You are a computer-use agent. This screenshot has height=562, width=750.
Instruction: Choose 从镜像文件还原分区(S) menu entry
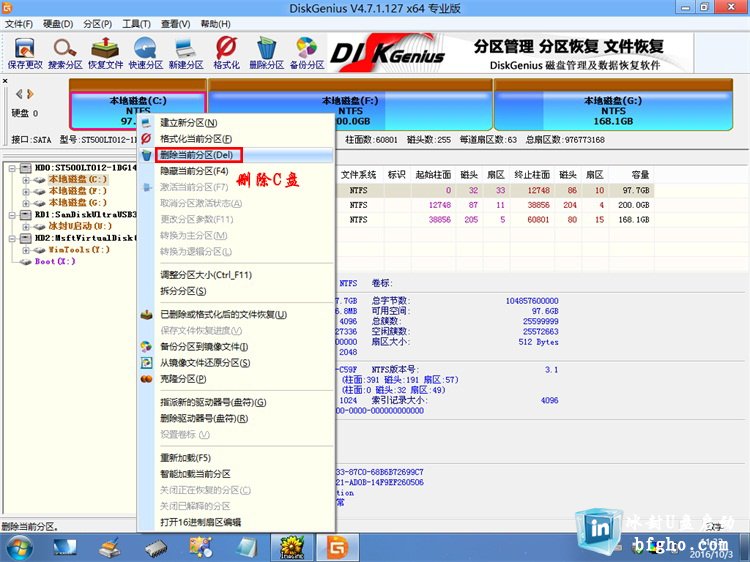[236, 363]
